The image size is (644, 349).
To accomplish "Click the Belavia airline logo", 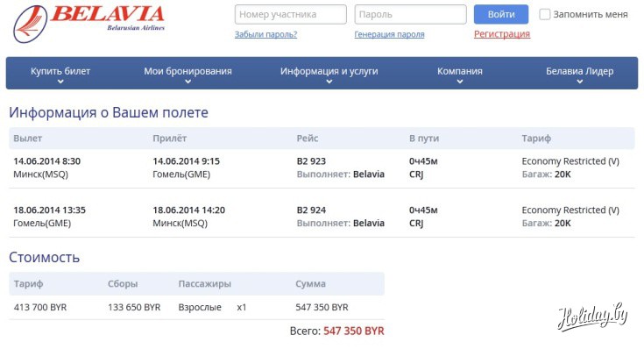I will pyautogui.click(x=88, y=23).
